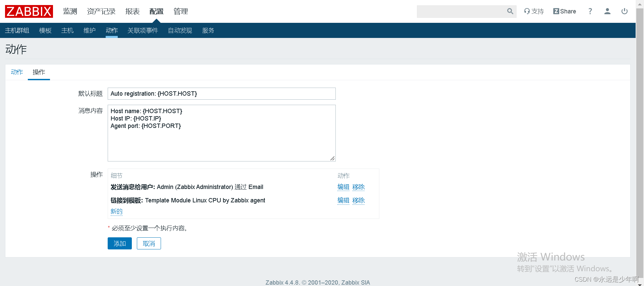644x286 pixels.
Task: Select the 动作 submenu item in the blue bar
Action: (x=112, y=31)
